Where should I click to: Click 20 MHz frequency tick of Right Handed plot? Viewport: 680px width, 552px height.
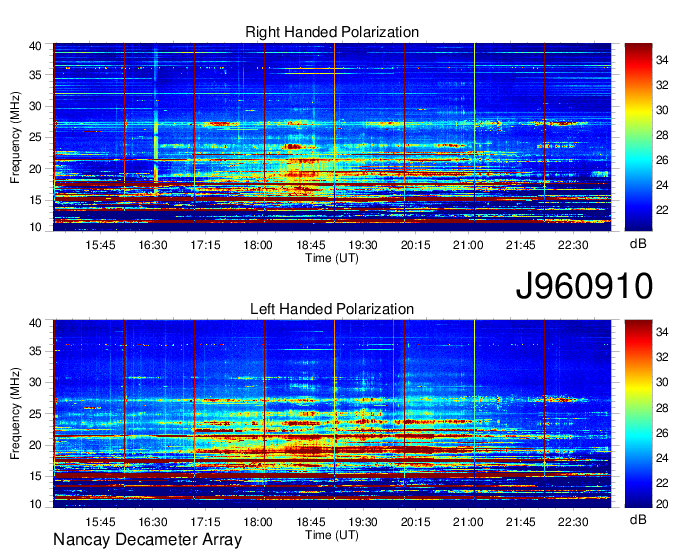(x=35, y=169)
